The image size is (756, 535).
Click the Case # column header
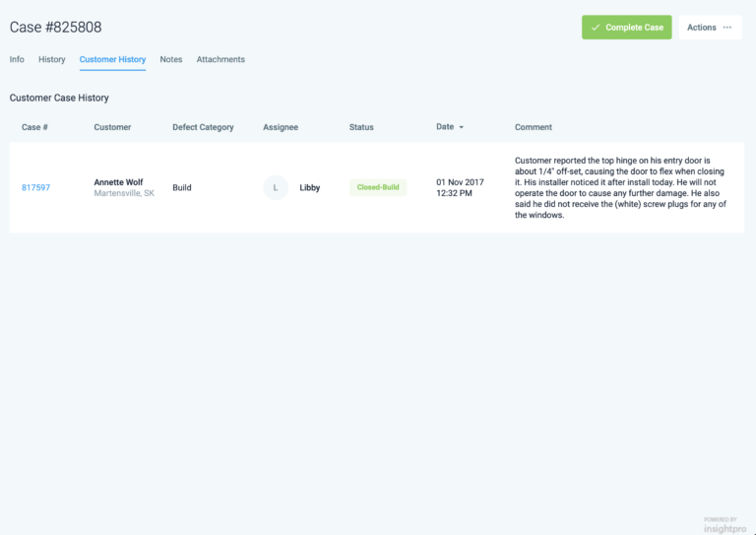point(34,127)
